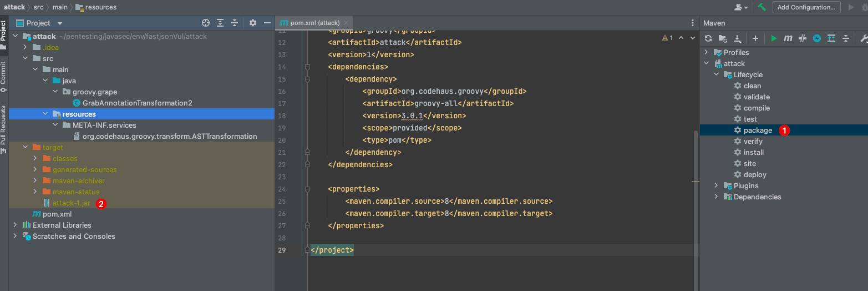Collapse the src folder
The height and width of the screenshot is (291, 868).
25,58
